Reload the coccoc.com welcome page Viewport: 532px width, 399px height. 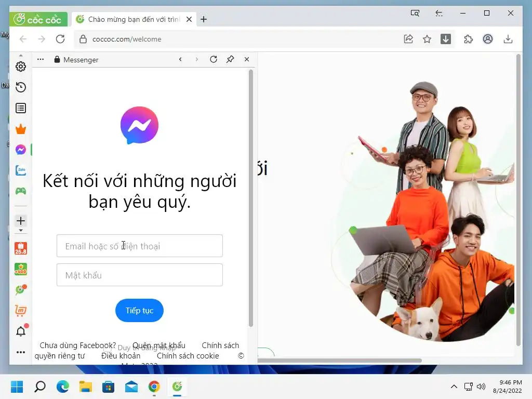click(60, 39)
